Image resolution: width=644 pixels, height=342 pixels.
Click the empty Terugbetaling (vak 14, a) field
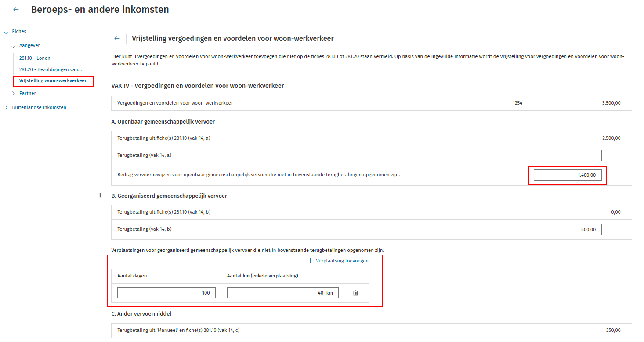[567, 156]
